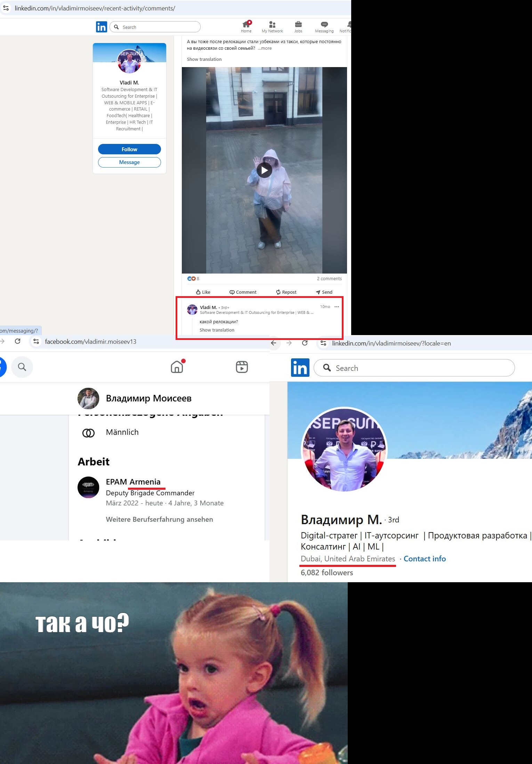Click the blue Follow button
This screenshot has width=532, height=764.
pyautogui.click(x=129, y=149)
